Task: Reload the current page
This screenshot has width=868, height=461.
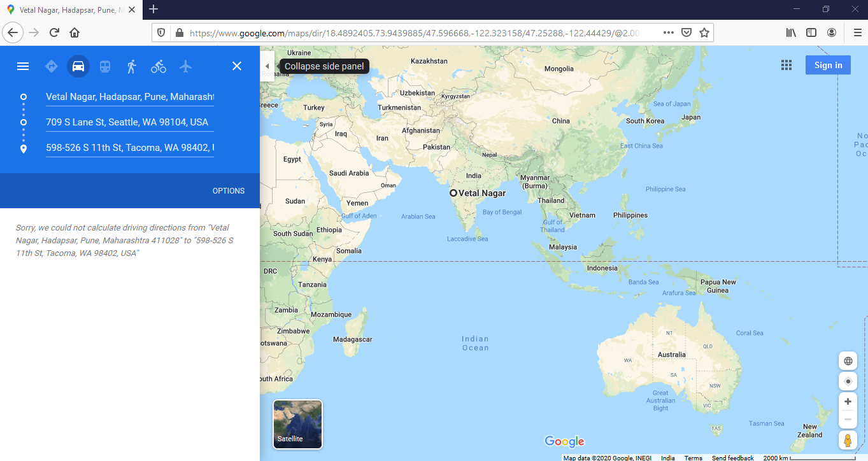Action: (55, 32)
